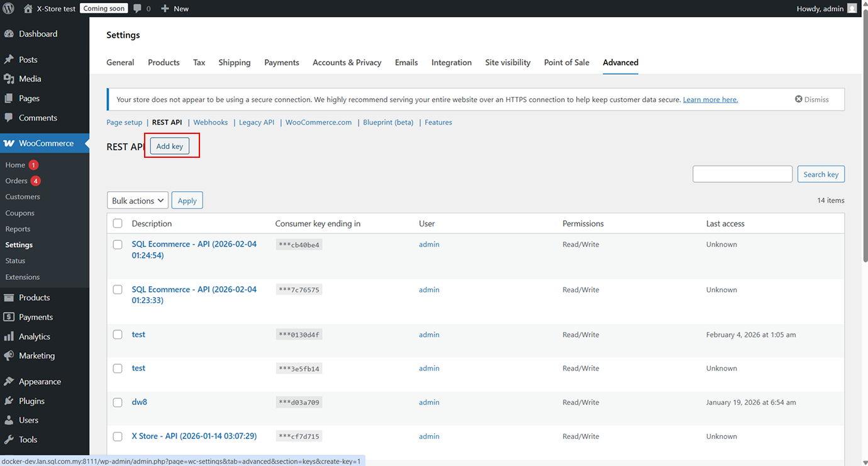
Task: Expand the Howdy, admin account menu
Action: (x=820, y=9)
